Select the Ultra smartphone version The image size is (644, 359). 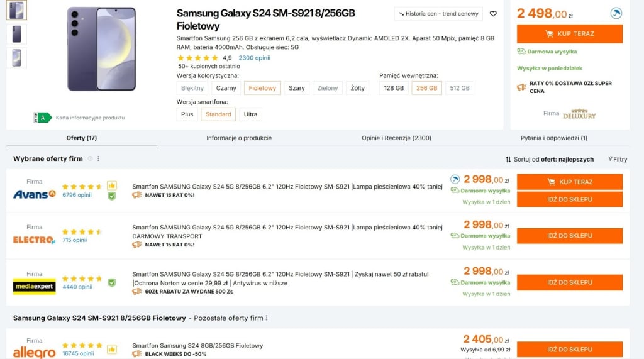(251, 114)
